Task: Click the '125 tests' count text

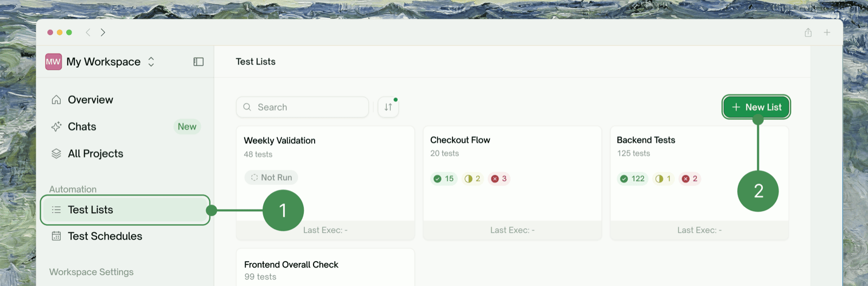Action: coord(634,154)
